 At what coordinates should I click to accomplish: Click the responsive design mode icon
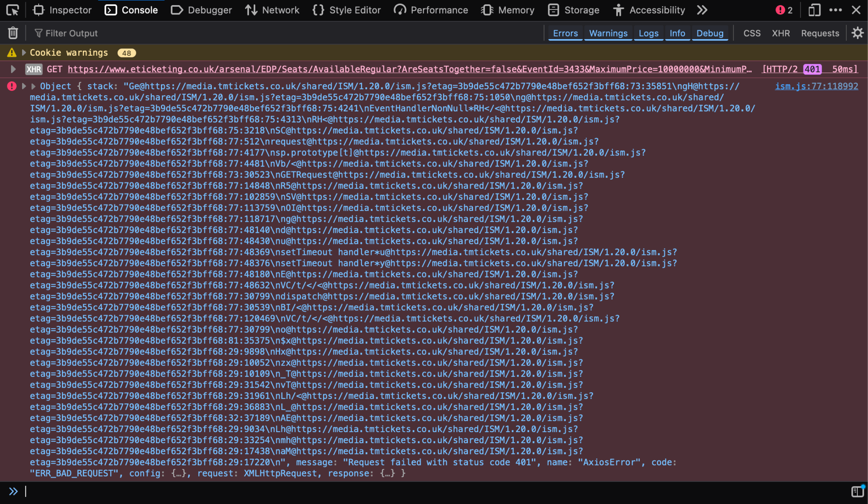[814, 10]
